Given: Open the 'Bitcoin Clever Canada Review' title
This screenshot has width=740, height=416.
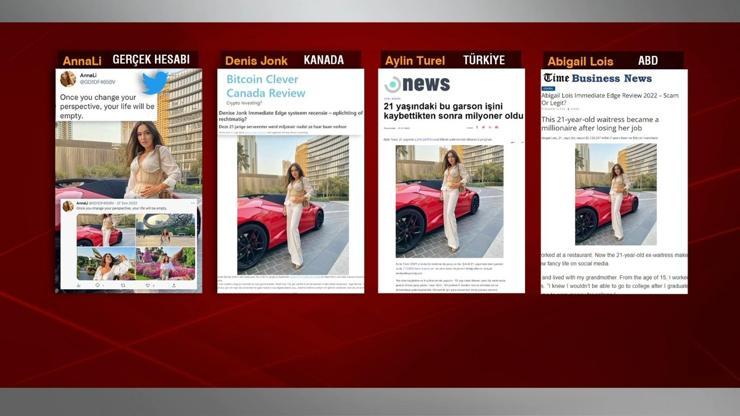Looking at the screenshot, I should 266,86.
